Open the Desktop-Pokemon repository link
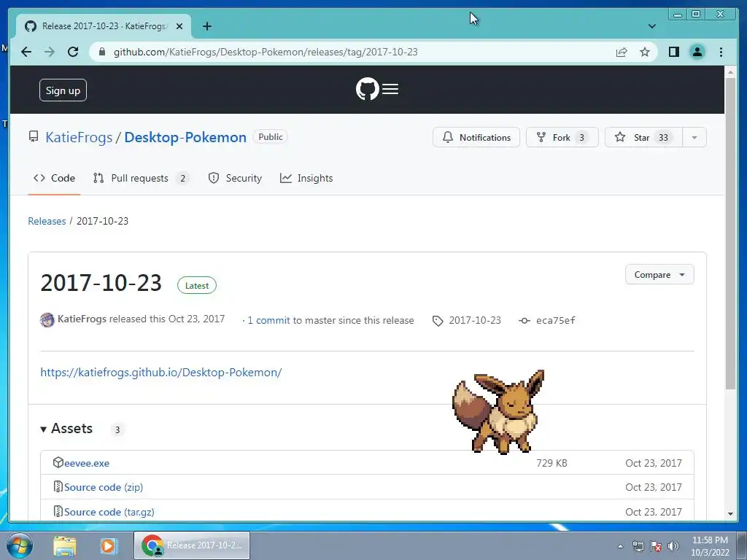 click(185, 137)
